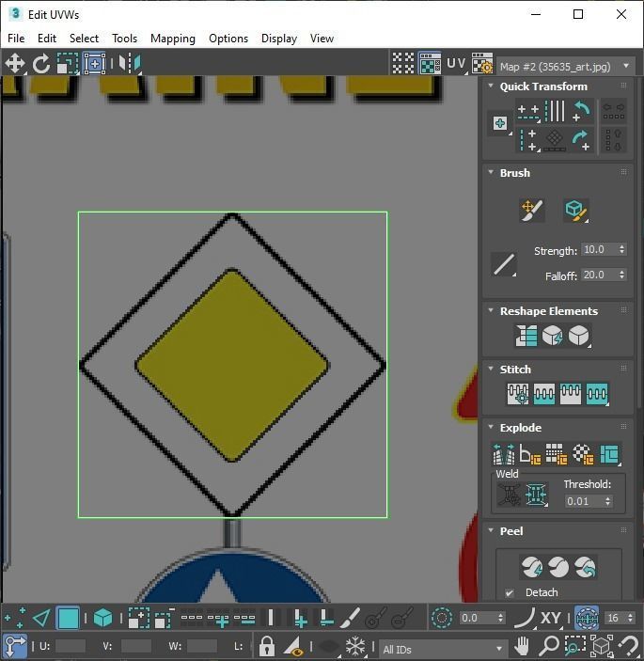644x661 pixels.
Task: Open the Select menu
Action: click(x=84, y=39)
